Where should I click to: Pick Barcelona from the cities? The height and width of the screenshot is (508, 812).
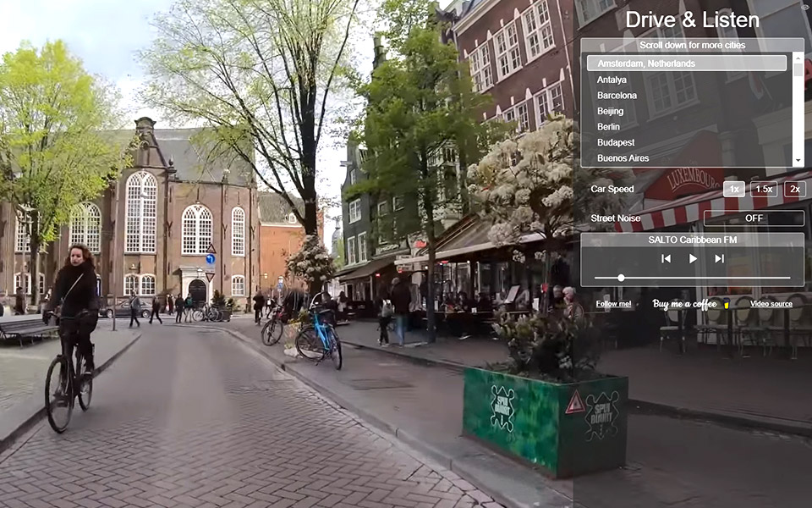(617, 96)
